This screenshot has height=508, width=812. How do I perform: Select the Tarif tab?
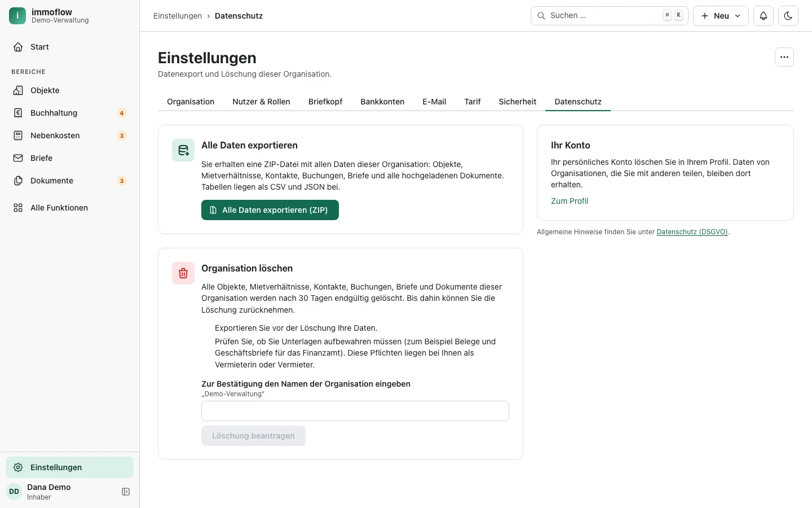tap(473, 102)
